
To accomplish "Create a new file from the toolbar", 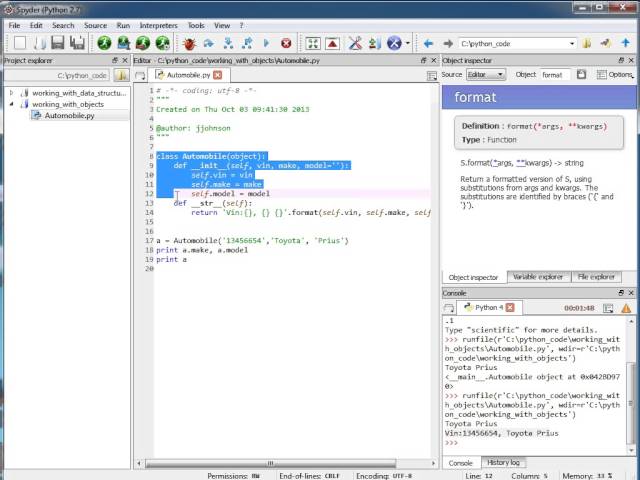I will [x=20, y=43].
